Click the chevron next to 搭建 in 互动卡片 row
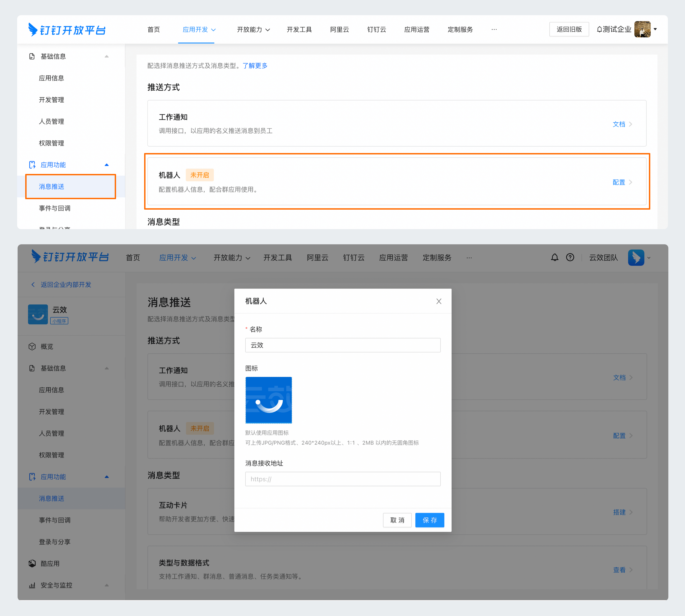The width and height of the screenshot is (685, 616). [x=631, y=512]
